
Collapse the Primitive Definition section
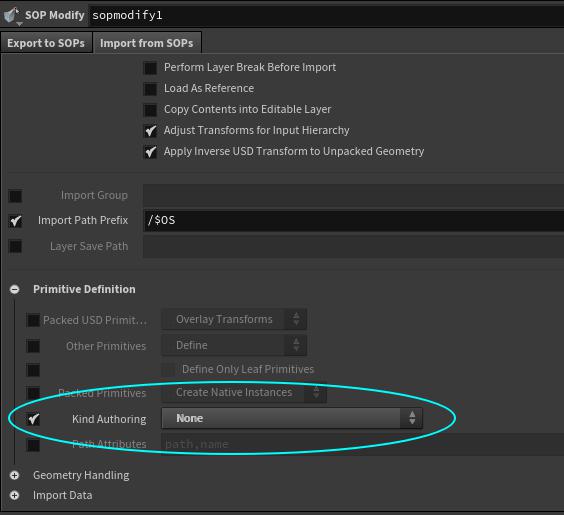click(14, 290)
